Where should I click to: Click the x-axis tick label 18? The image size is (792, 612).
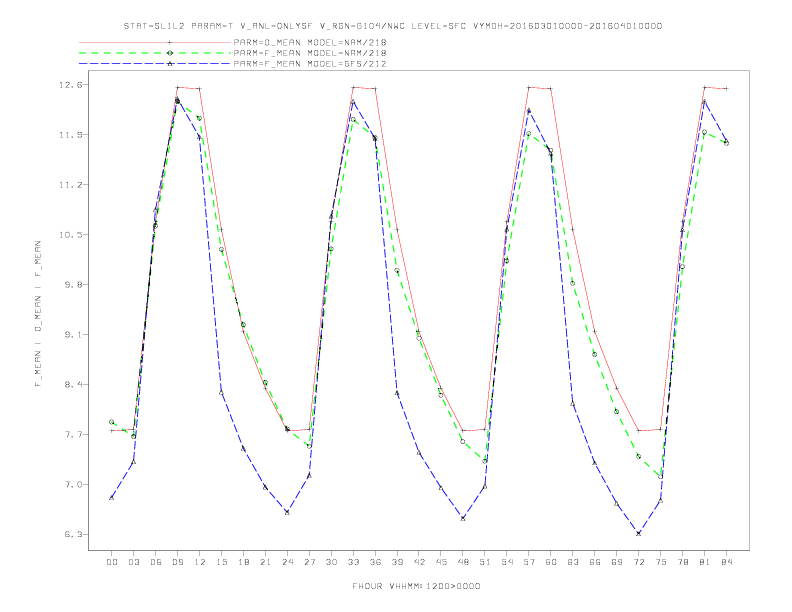click(243, 562)
